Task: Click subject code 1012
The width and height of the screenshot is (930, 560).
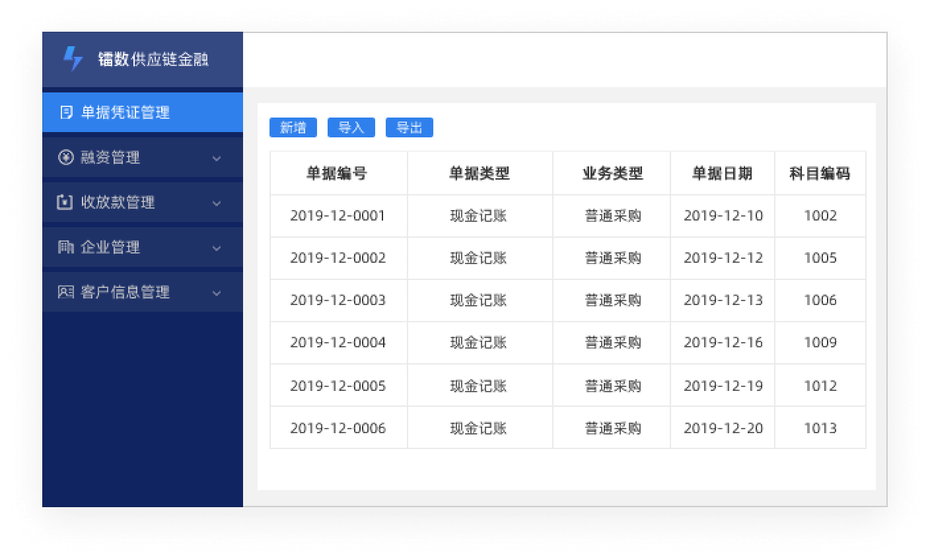Action: 820,386
